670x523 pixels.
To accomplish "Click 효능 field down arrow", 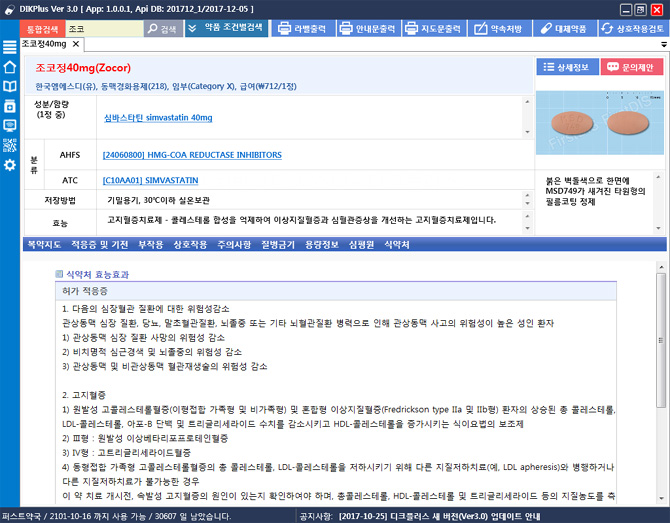I will coord(527,228).
